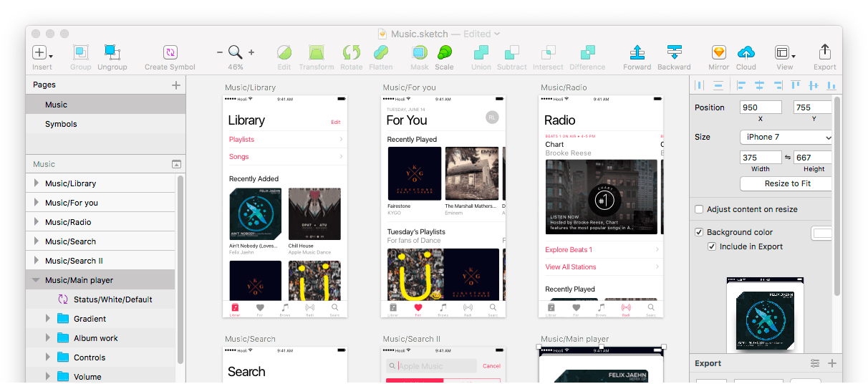This screenshot has height=384, width=868.
Task: Distribute layers horizontally
Action: (699, 85)
